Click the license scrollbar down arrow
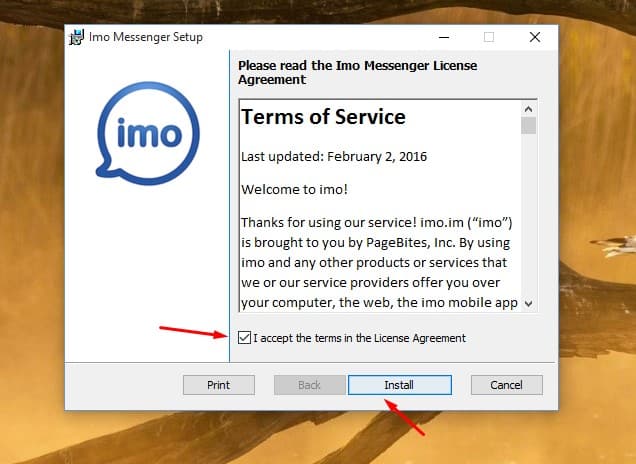 [x=528, y=303]
